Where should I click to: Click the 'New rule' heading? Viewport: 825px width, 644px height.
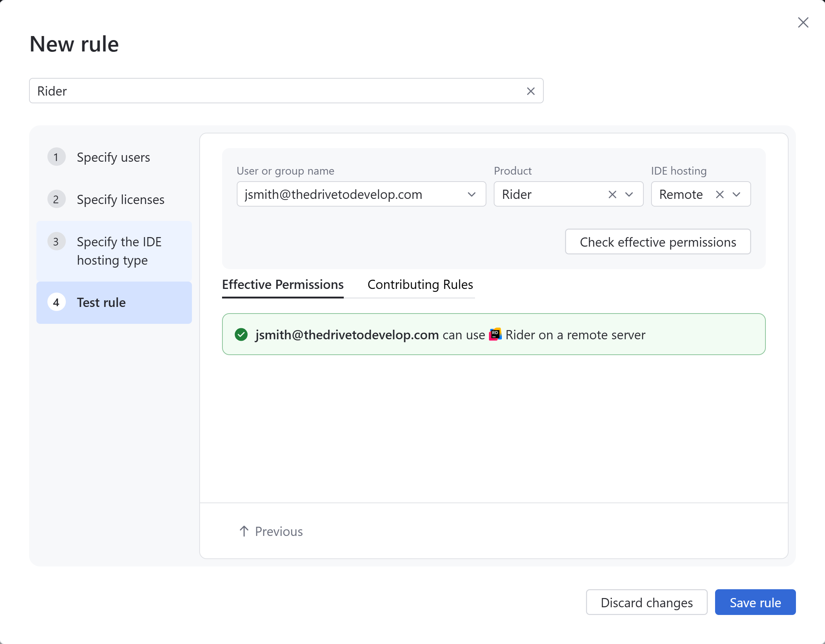click(74, 44)
